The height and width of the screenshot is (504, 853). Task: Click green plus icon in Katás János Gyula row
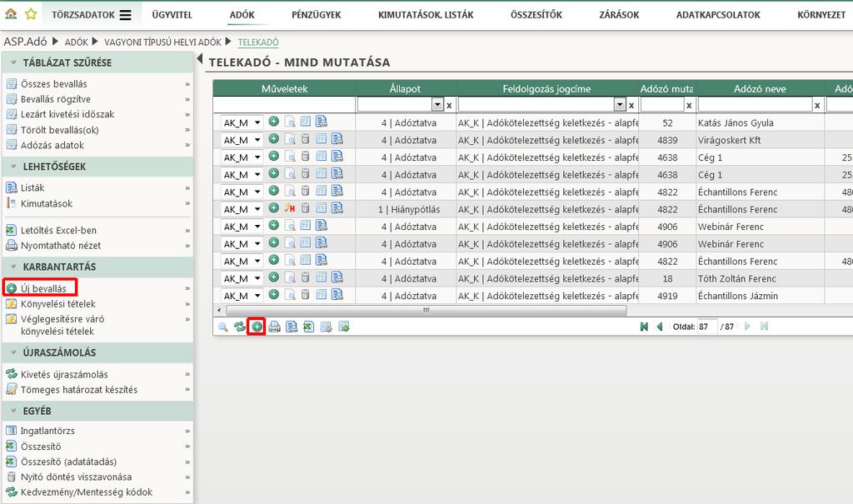point(273,122)
